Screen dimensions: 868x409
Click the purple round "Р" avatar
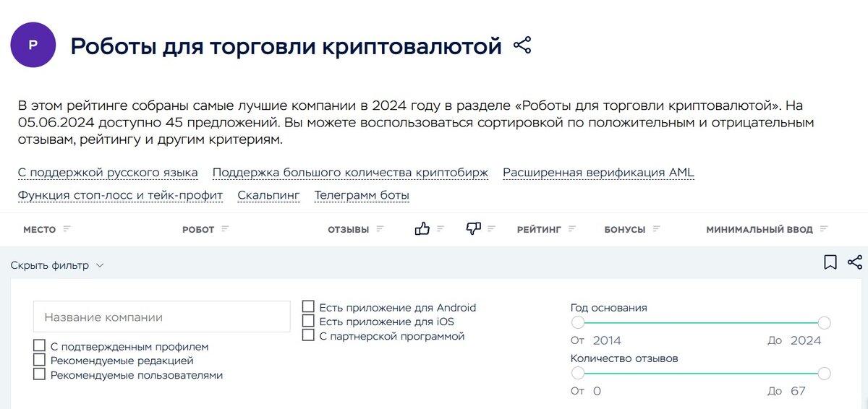tap(33, 45)
